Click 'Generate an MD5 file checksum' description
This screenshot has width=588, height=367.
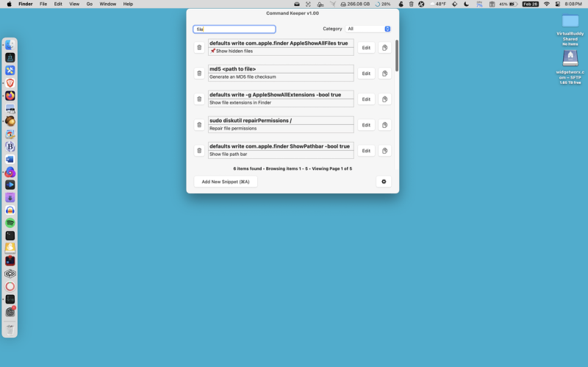point(281,77)
